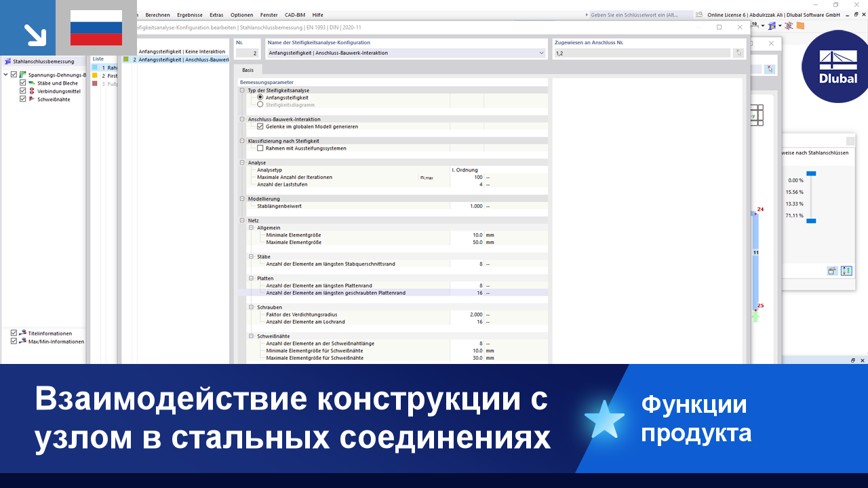Click the olive color swatch of item 2
Screen dimensions: 868x488
(126, 60)
